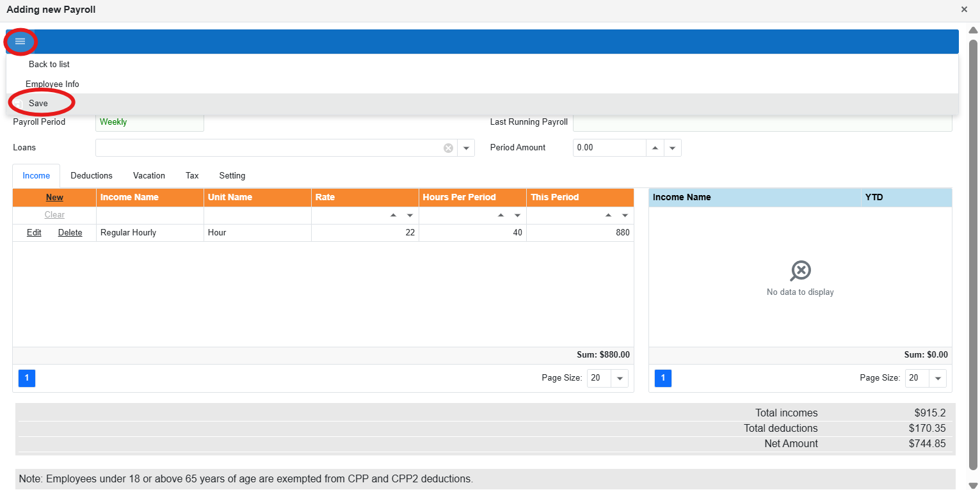The height and width of the screenshot is (490, 980).
Task: Open the Vacation tab
Action: tap(149, 175)
